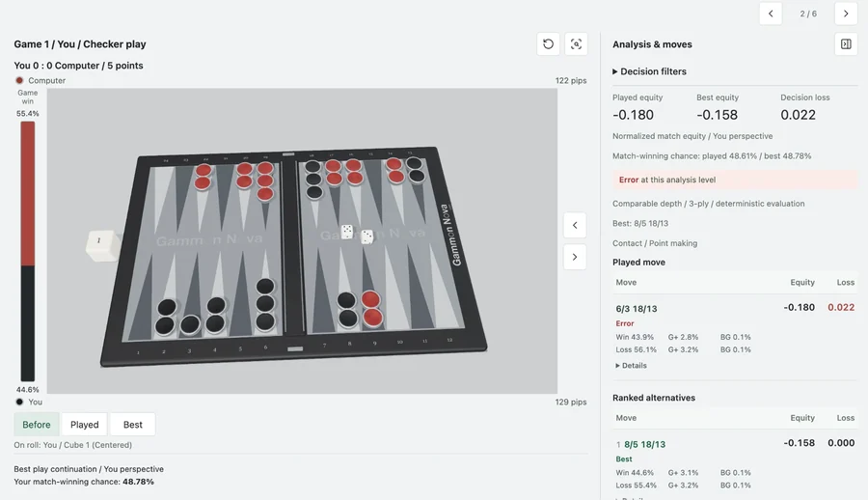The image size is (868, 500).
Task: Click the Decision loss value 0.022
Action: coord(798,115)
